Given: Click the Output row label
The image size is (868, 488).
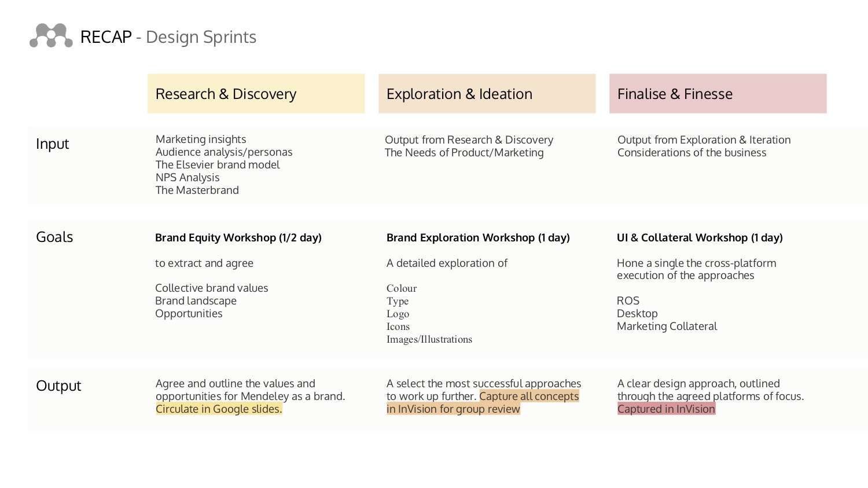Looking at the screenshot, I should pyautogui.click(x=58, y=386).
